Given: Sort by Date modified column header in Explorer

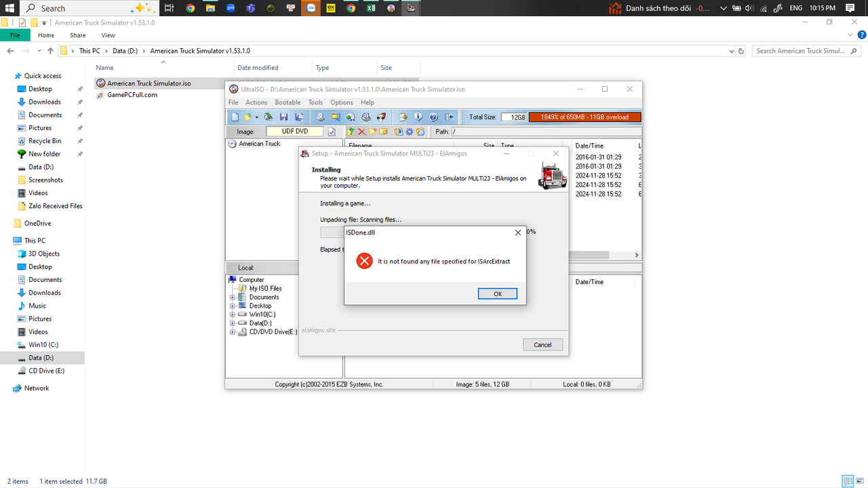Looking at the screenshot, I should [258, 68].
